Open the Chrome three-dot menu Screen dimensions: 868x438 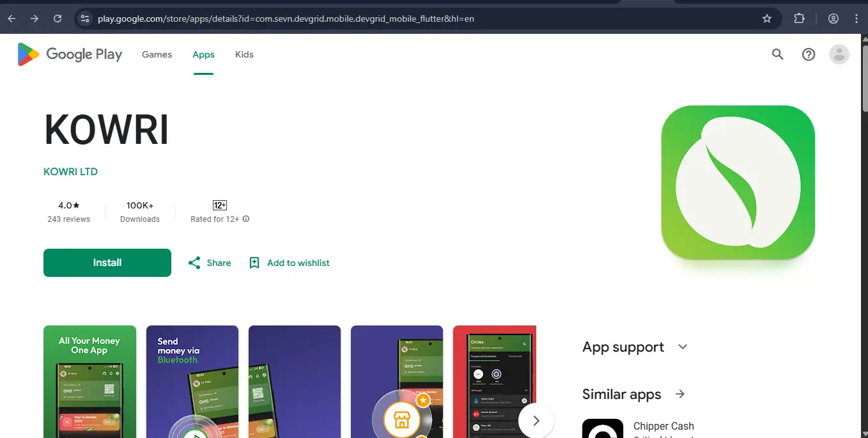coord(856,19)
